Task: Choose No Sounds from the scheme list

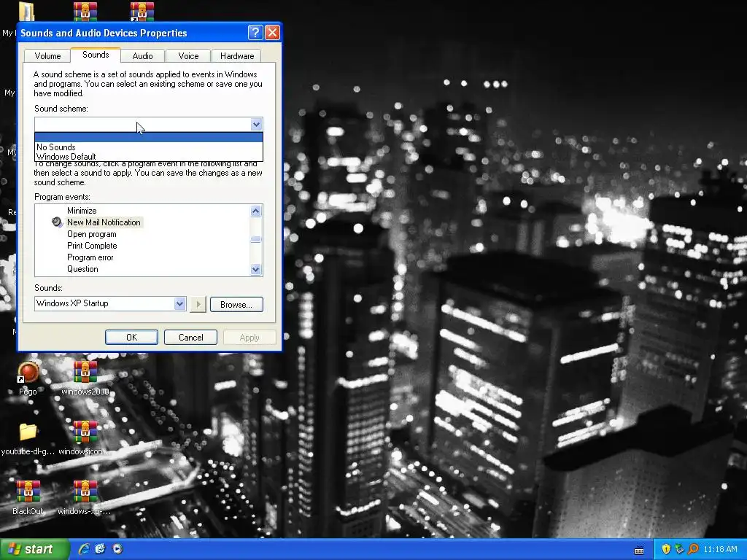Action: [x=149, y=147]
